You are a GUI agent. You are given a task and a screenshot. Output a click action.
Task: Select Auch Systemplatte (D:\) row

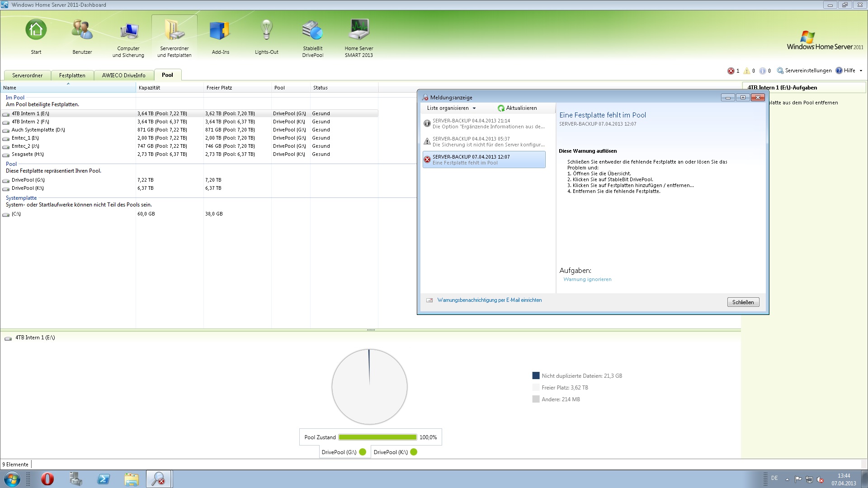[x=189, y=130]
